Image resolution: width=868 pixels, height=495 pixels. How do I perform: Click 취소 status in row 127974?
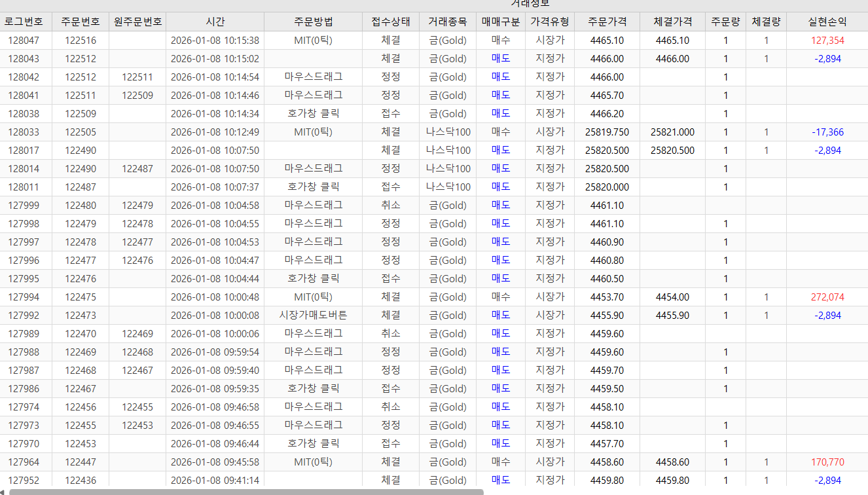click(391, 407)
